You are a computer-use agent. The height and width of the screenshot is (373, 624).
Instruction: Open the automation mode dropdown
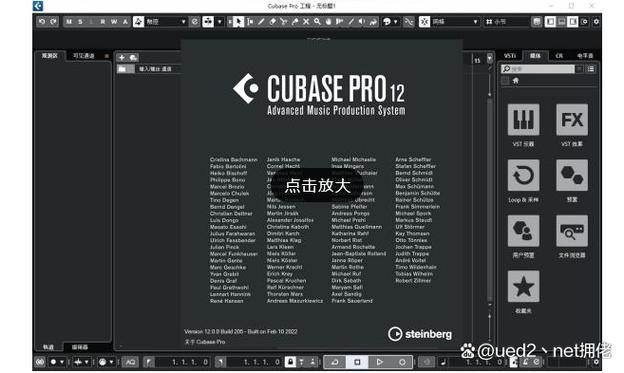(x=166, y=21)
